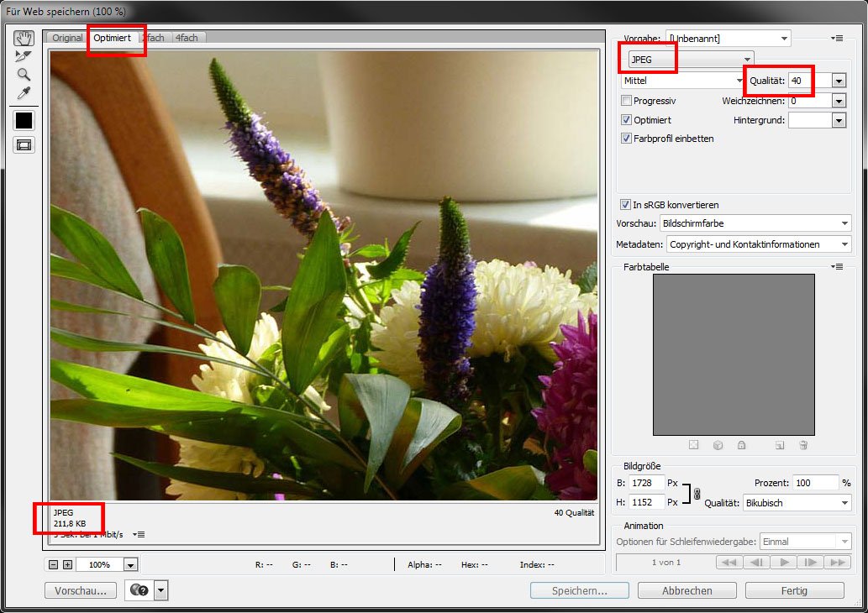Select the Zoom tool
This screenshot has width=868, height=613.
(x=23, y=75)
